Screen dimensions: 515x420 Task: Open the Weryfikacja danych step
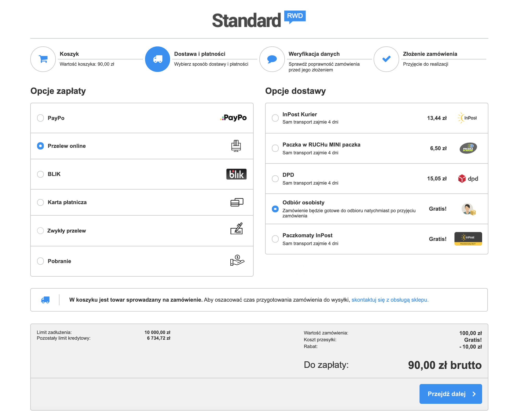click(x=314, y=54)
